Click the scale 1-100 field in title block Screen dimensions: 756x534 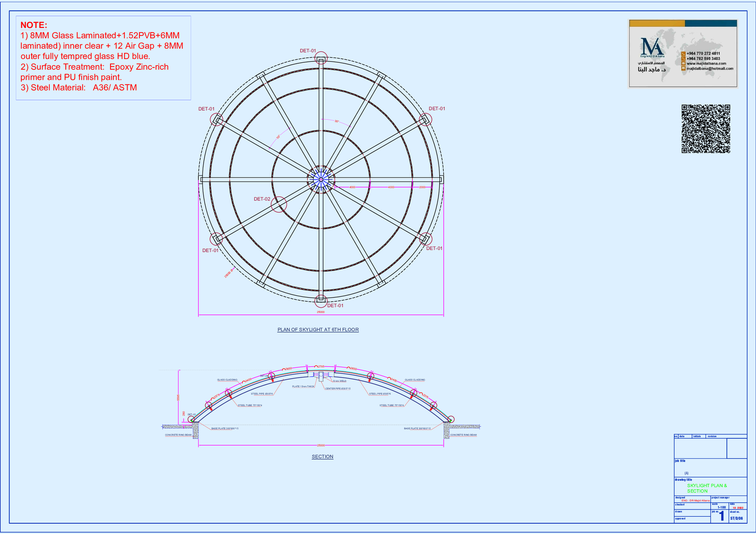pos(722,508)
